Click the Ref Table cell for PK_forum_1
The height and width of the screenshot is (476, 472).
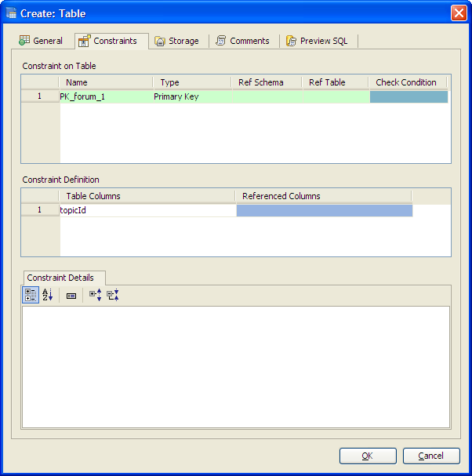pos(336,96)
